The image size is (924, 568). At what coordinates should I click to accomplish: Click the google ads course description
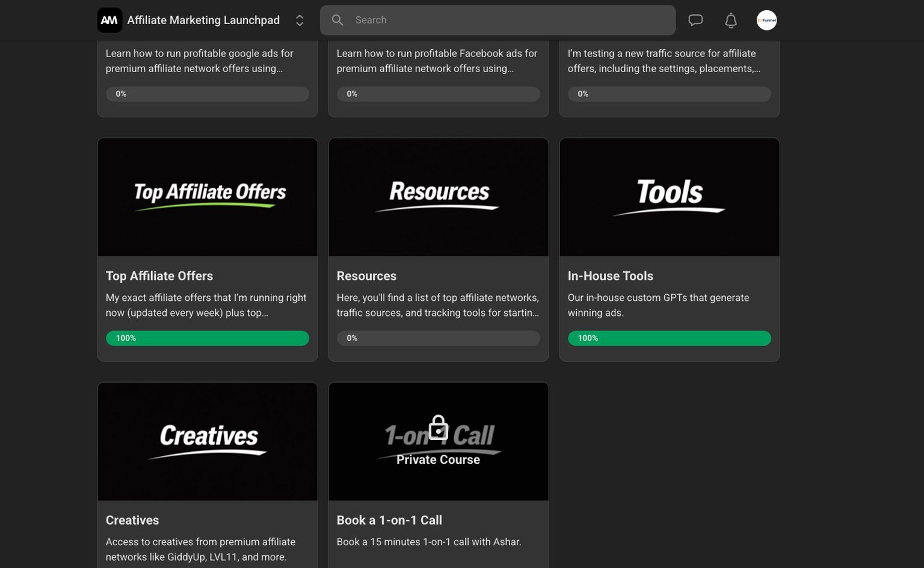pyautogui.click(x=200, y=61)
